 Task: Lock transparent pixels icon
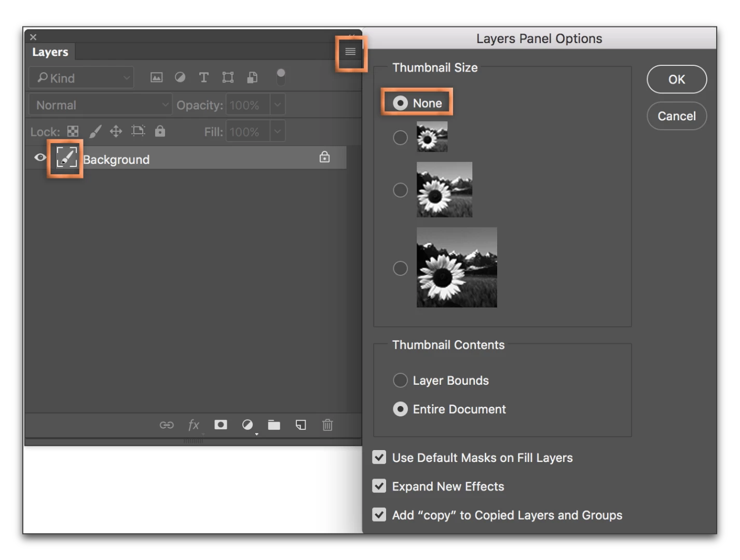(x=73, y=132)
